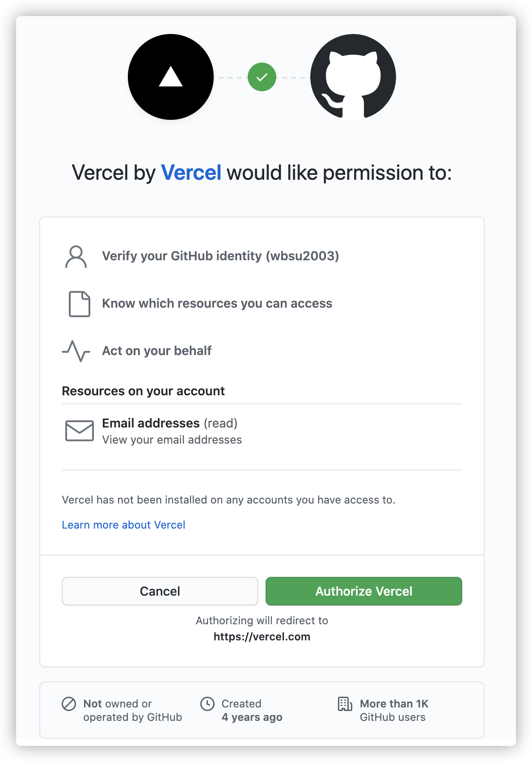
Task: Click Know which resources you can access
Action: click(217, 303)
